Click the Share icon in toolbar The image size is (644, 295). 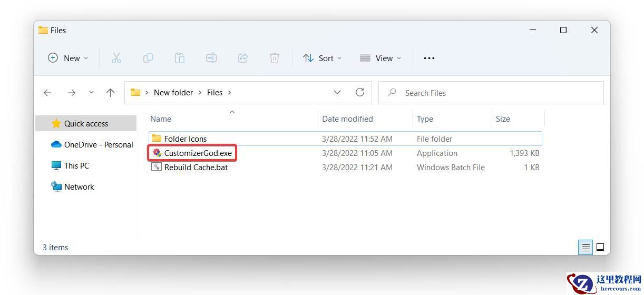pos(243,58)
